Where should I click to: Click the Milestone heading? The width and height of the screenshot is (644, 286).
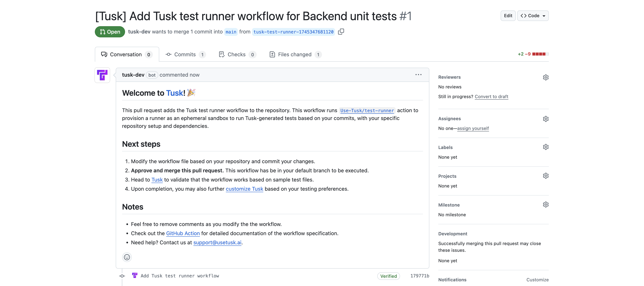click(449, 205)
